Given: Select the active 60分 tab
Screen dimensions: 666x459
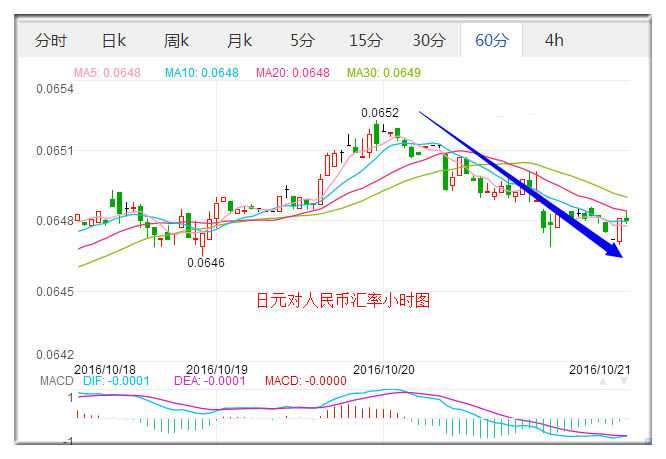Looking at the screenshot, I should tap(492, 41).
